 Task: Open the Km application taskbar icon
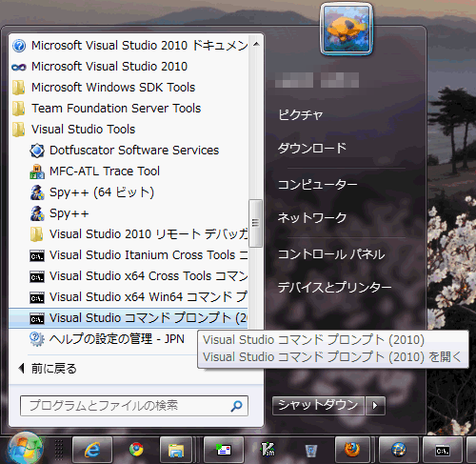point(268,450)
